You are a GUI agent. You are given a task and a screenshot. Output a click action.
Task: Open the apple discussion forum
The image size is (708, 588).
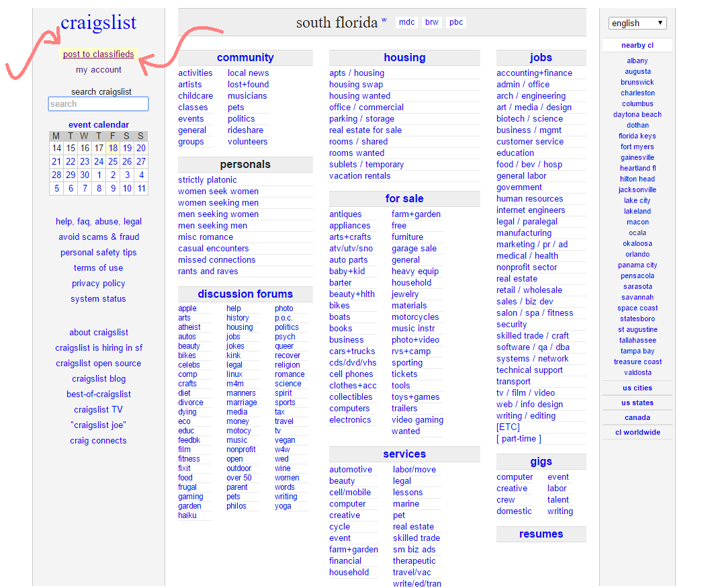tap(187, 308)
